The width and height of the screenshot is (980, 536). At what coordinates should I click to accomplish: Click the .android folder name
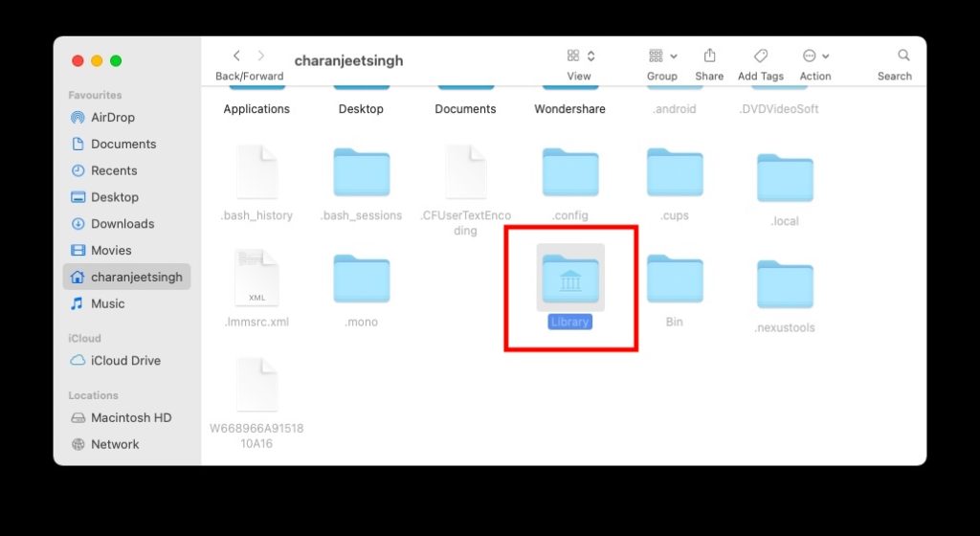(x=675, y=109)
